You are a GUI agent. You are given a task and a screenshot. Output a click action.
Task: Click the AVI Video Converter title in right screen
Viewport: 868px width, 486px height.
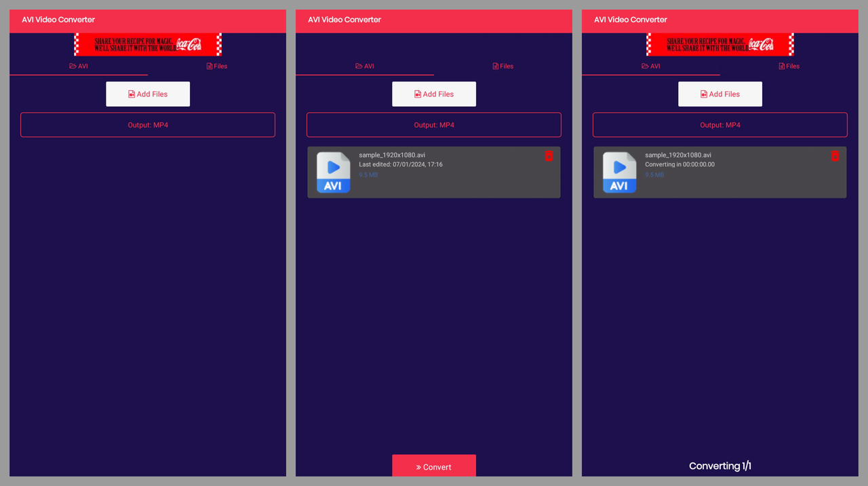[x=631, y=20]
